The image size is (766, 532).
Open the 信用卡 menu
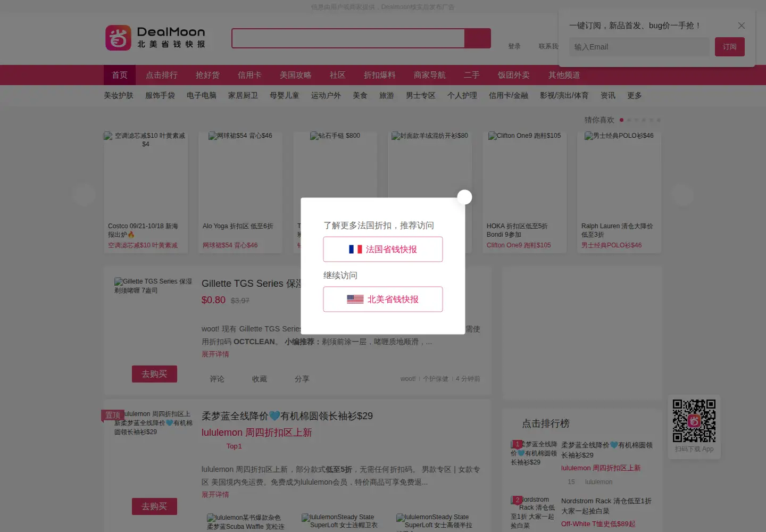(x=249, y=75)
